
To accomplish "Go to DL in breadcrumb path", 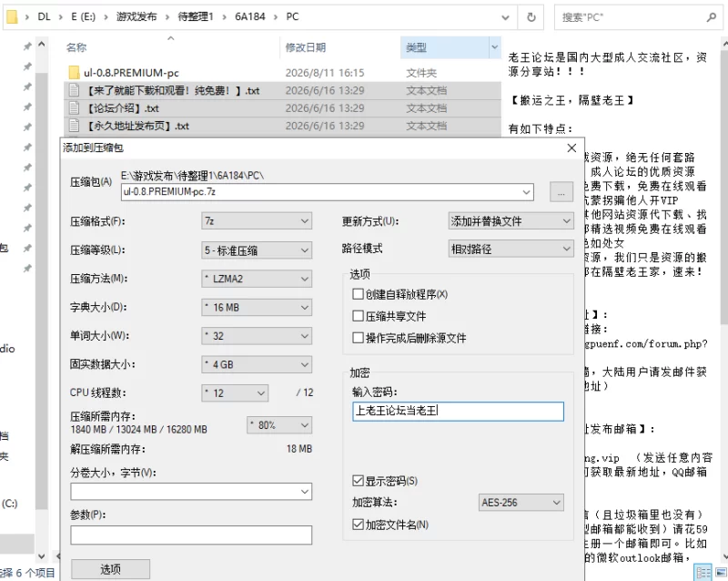I will click(x=44, y=16).
